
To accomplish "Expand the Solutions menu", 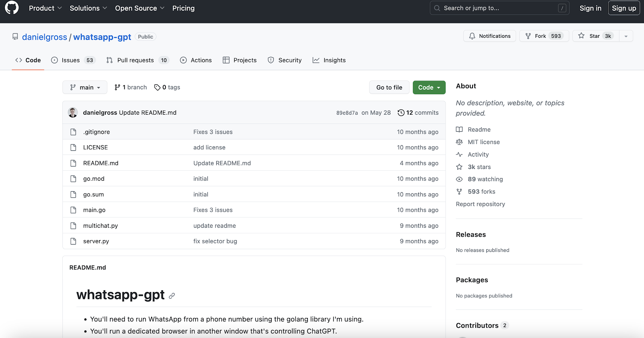I will tap(89, 8).
